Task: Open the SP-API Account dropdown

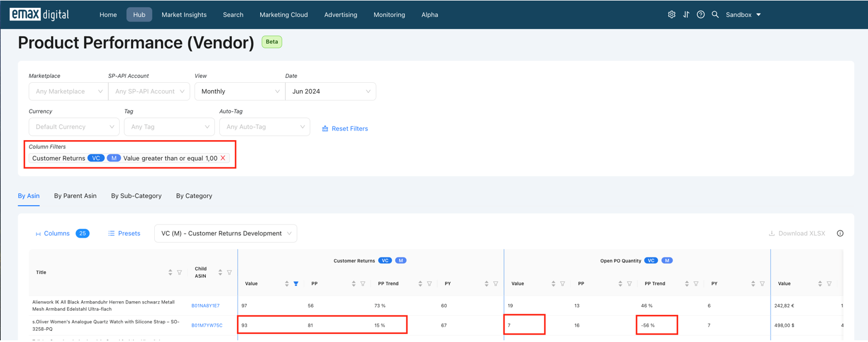Action: click(149, 91)
